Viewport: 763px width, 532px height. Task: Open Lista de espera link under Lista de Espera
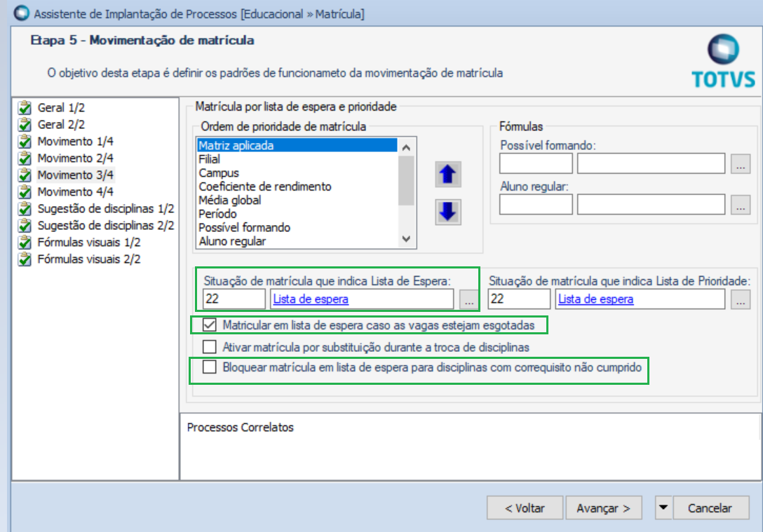tap(311, 299)
